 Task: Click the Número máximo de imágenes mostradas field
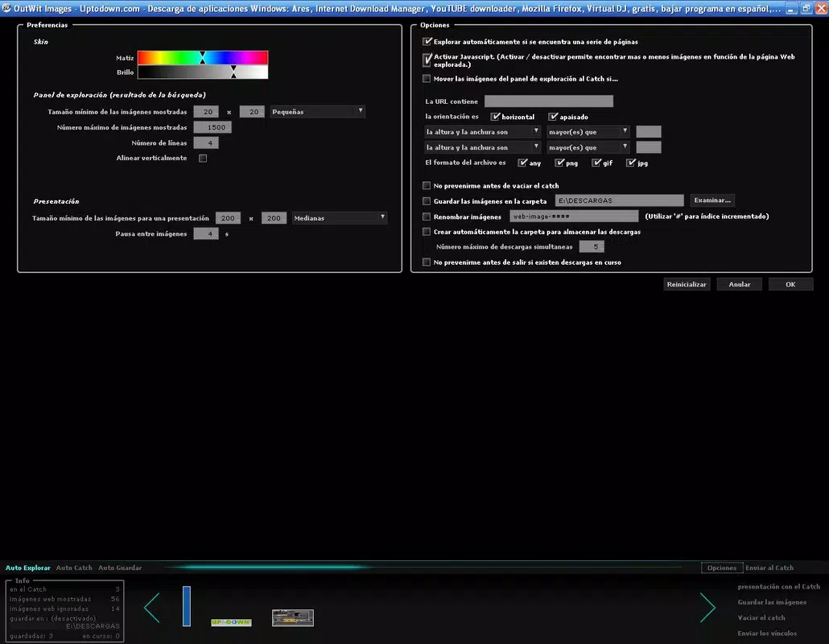point(212,127)
